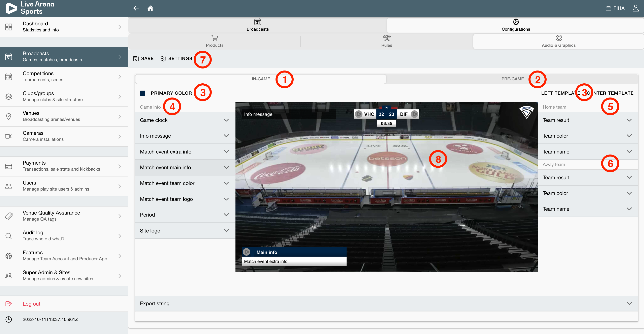
Task: Expand Home team Team result
Action: click(x=588, y=120)
